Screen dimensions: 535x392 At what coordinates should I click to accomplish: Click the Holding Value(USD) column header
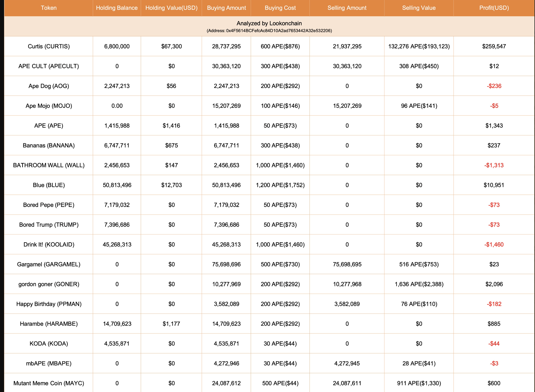click(x=171, y=8)
